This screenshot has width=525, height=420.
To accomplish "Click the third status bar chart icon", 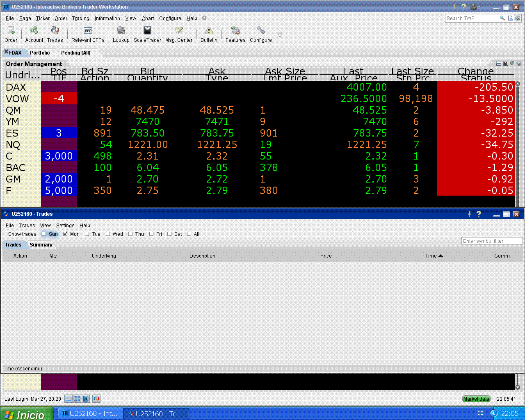I will (86, 399).
